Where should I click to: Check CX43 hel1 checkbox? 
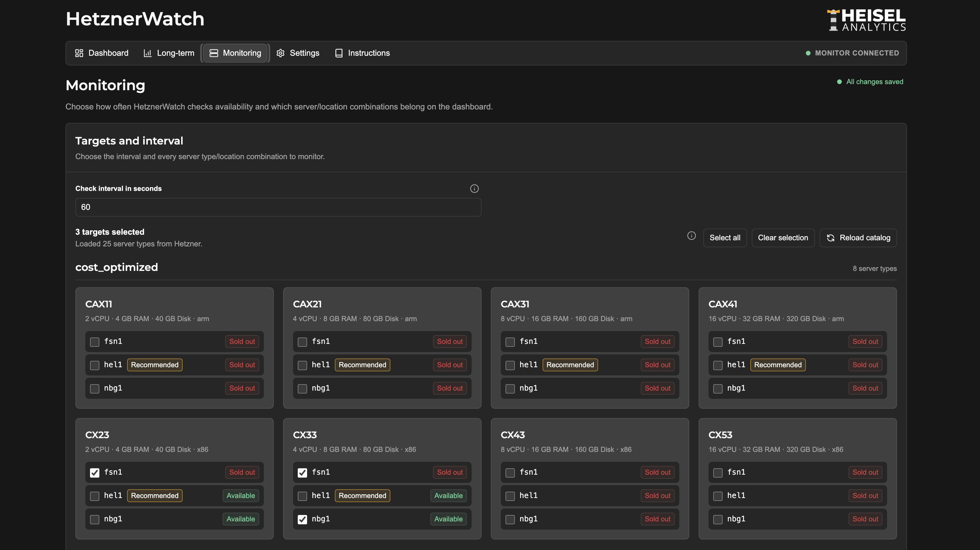pyautogui.click(x=510, y=496)
